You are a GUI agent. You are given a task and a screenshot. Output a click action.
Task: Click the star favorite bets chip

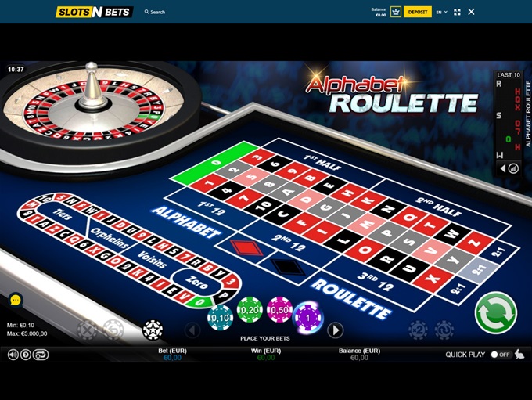[x=153, y=330]
